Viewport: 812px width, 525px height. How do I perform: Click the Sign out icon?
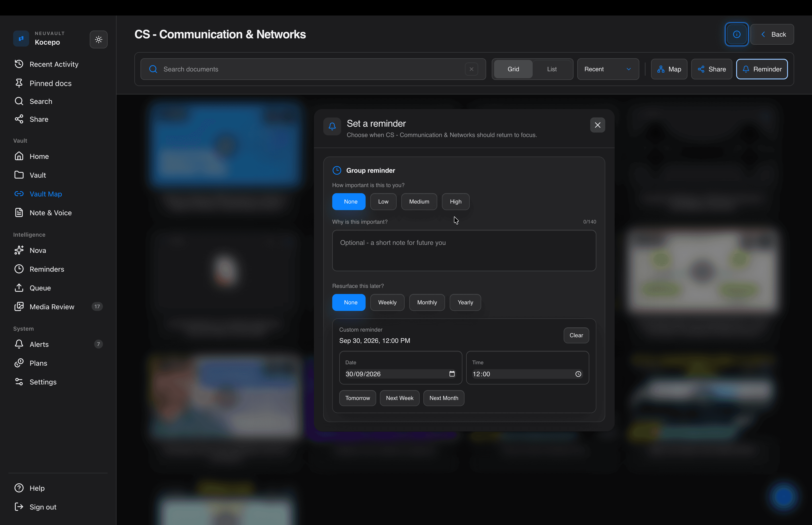[19, 507]
